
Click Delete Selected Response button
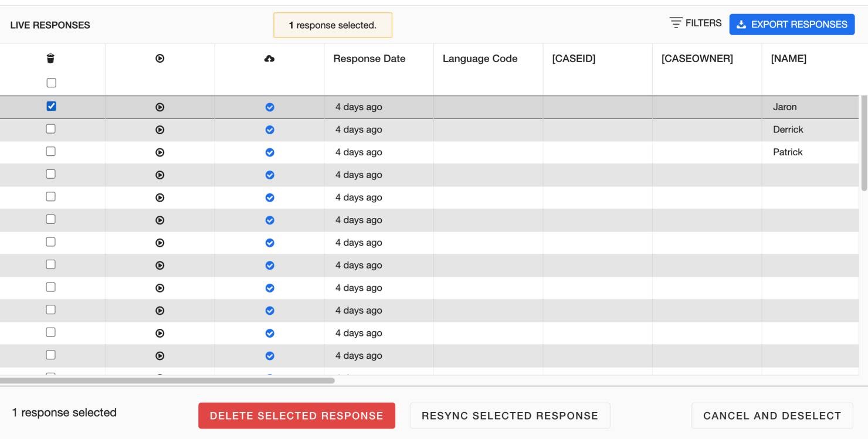point(296,416)
